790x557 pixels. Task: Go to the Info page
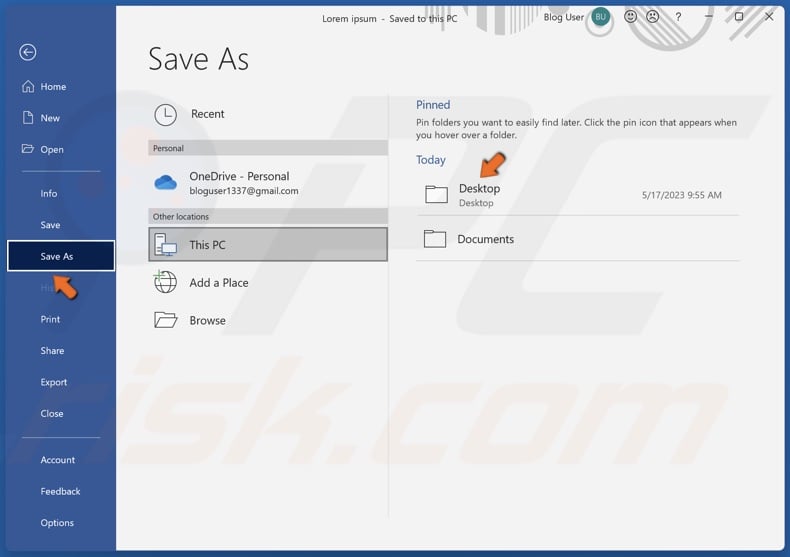pyautogui.click(x=61, y=193)
